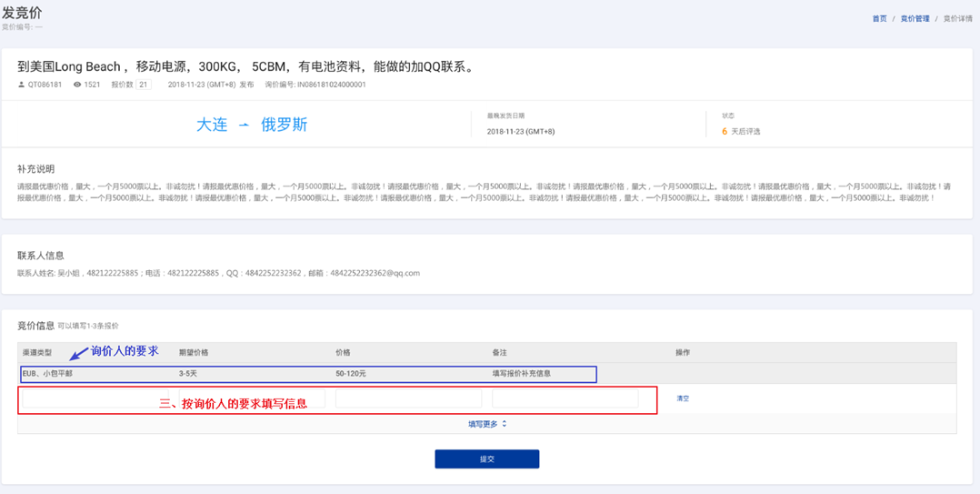Click the origin city 大连
This screenshot has width=980, height=494.
click(212, 126)
